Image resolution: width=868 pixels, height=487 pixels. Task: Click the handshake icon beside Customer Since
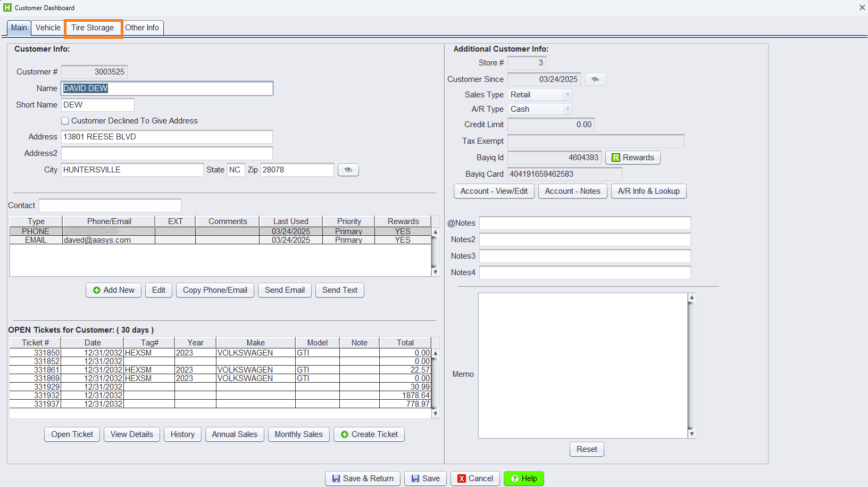point(595,79)
